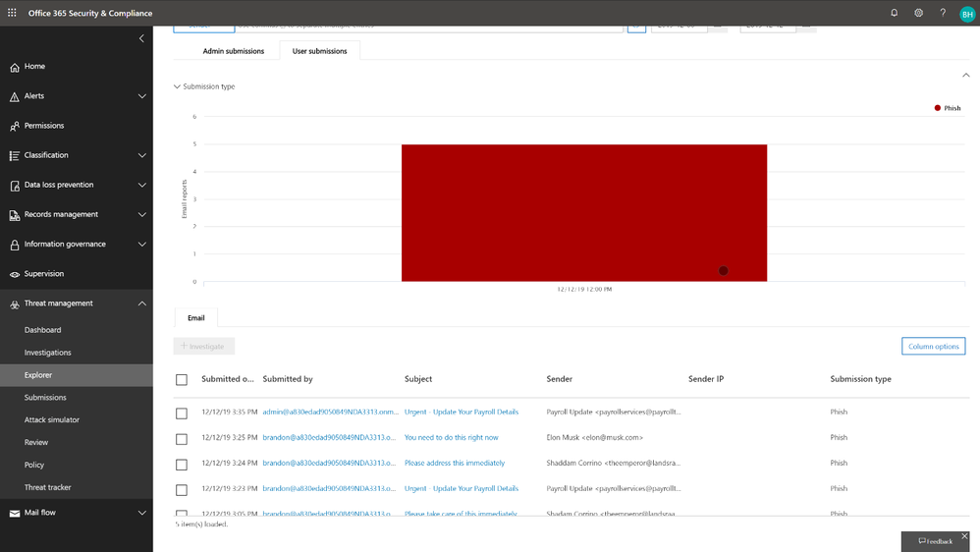Viewport: 980px width, 552px height.
Task: Collapse the chart panel with the up chevron
Action: click(965, 75)
